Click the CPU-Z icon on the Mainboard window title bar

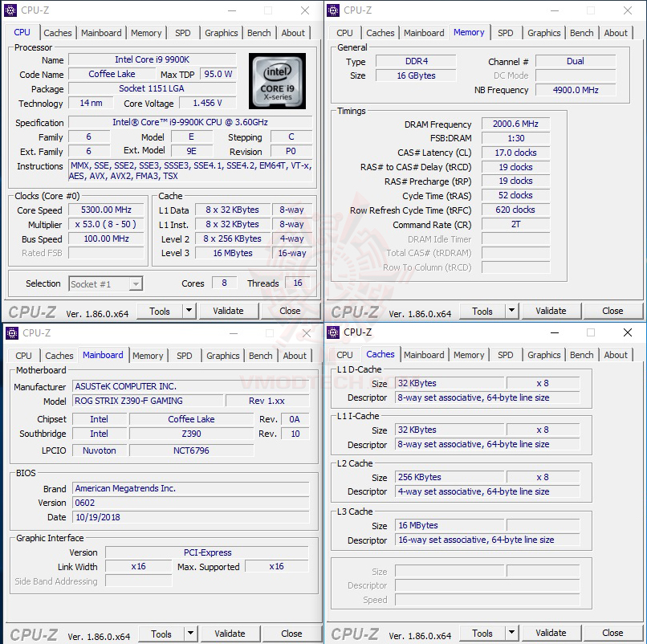(11, 332)
